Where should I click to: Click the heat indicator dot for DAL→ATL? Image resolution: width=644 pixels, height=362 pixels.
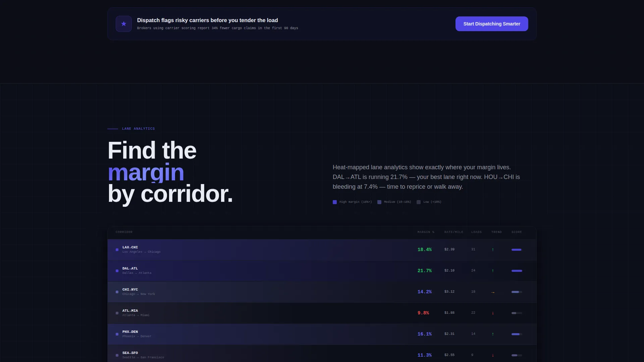pyautogui.click(x=117, y=271)
